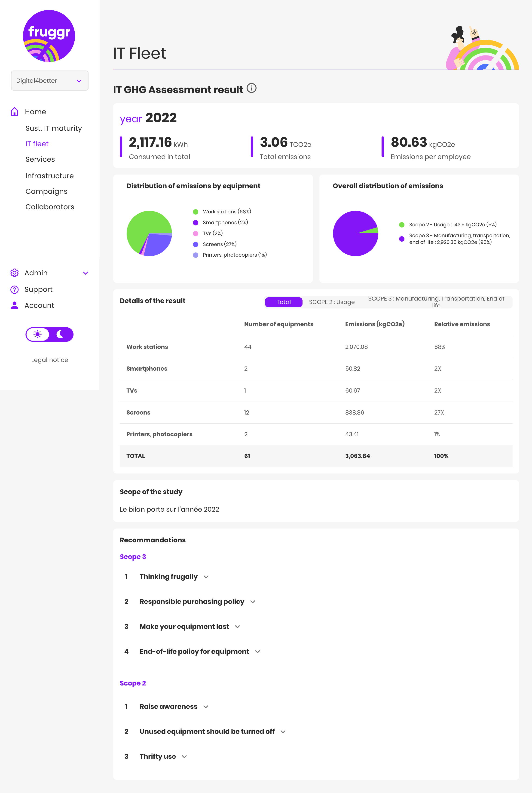
Task: Click the Home house icon
Action: [15, 112]
